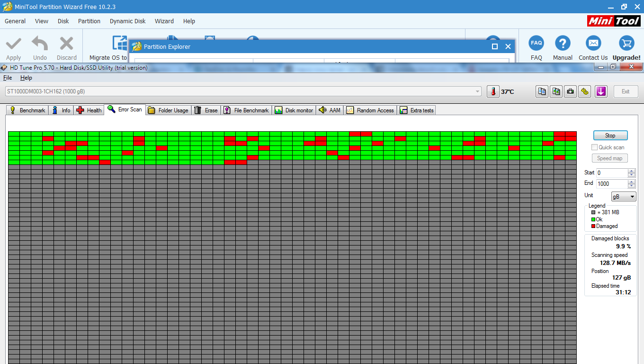The width and height of the screenshot is (644, 364).
Task: Switch to Benchmark tab
Action: coord(27,110)
